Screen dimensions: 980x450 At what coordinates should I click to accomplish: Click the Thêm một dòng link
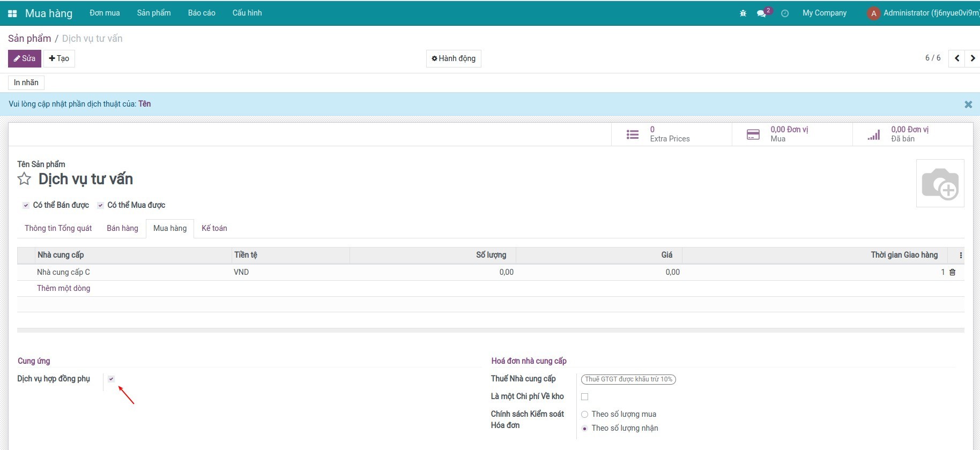tap(63, 288)
